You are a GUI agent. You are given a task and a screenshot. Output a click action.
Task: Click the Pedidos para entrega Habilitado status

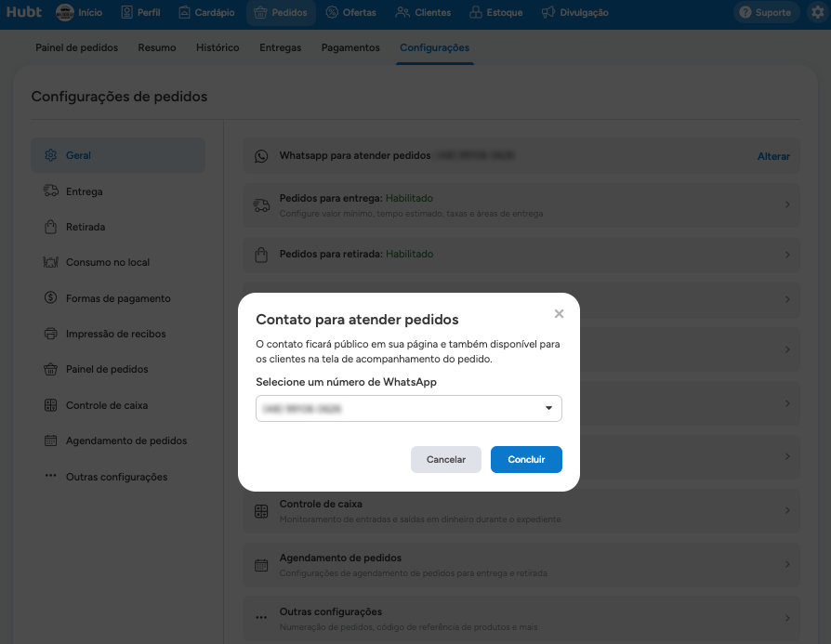point(409,198)
